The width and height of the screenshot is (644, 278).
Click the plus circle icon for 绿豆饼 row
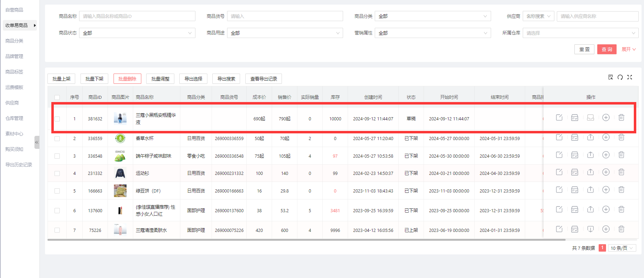pos(606,190)
